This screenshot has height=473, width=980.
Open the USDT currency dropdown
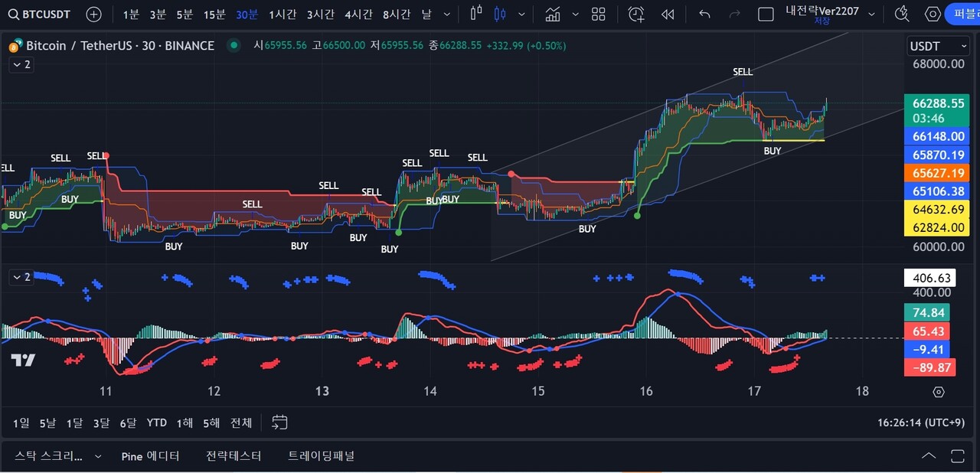(x=937, y=46)
